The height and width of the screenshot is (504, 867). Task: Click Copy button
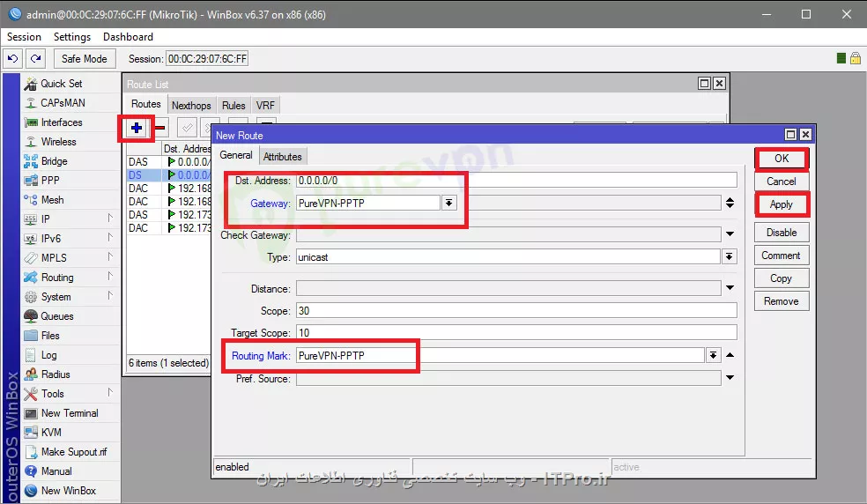(782, 278)
